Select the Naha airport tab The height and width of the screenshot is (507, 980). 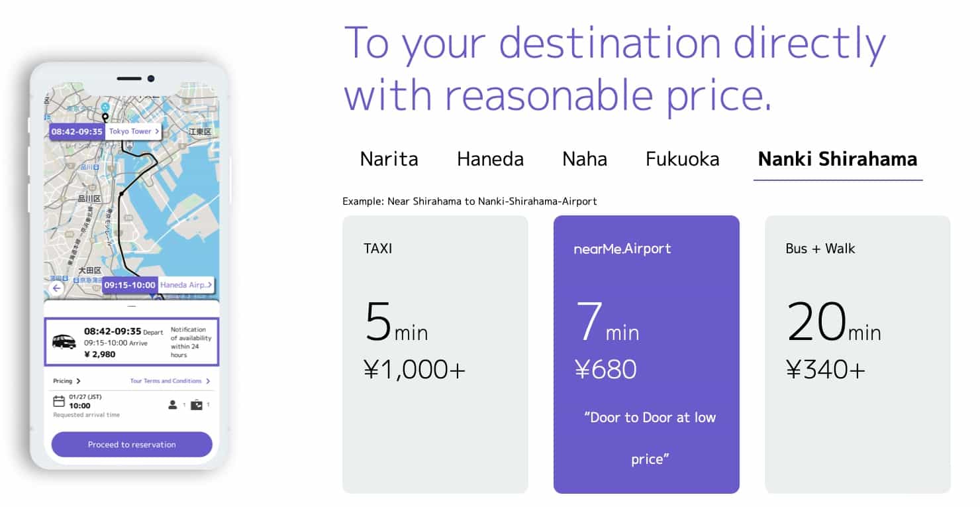[x=585, y=159]
